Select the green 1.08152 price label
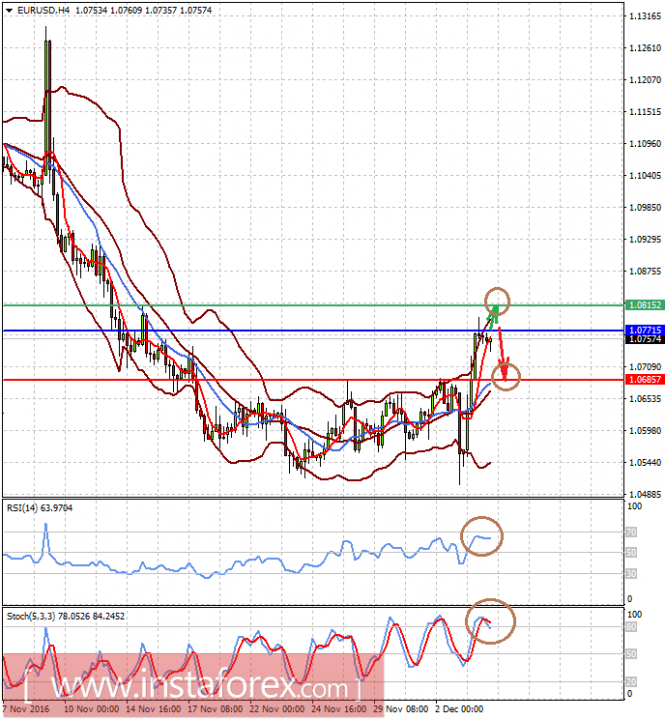The width and height of the screenshot is (665, 720). click(x=645, y=304)
